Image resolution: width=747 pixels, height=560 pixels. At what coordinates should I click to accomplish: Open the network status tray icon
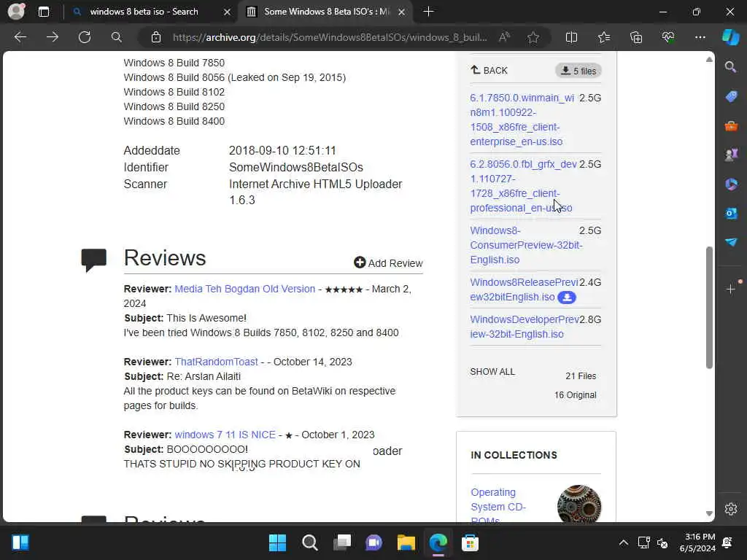643,542
